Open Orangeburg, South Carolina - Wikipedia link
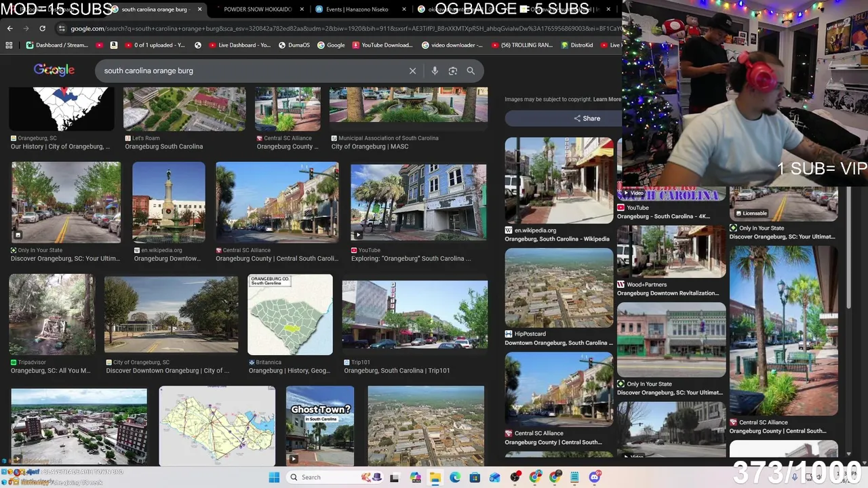Image resolution: width=868 pixels, height=488 pixels. click(557, 239)
